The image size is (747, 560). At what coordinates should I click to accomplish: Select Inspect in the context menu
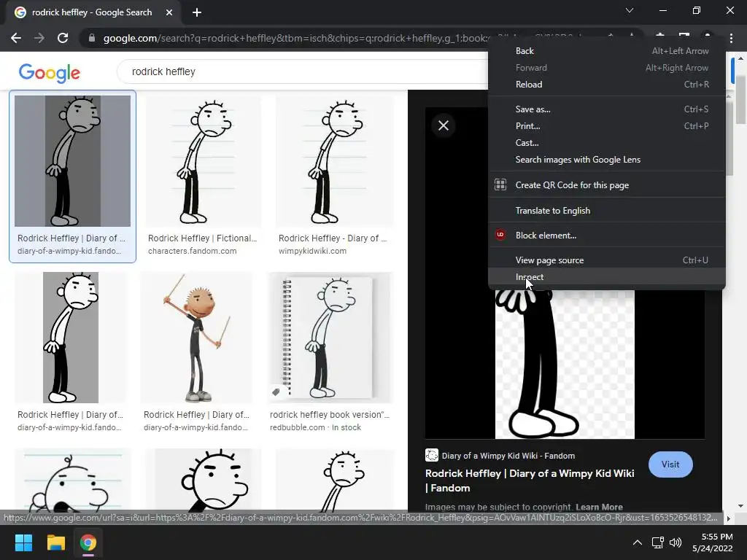pos(607,276)
